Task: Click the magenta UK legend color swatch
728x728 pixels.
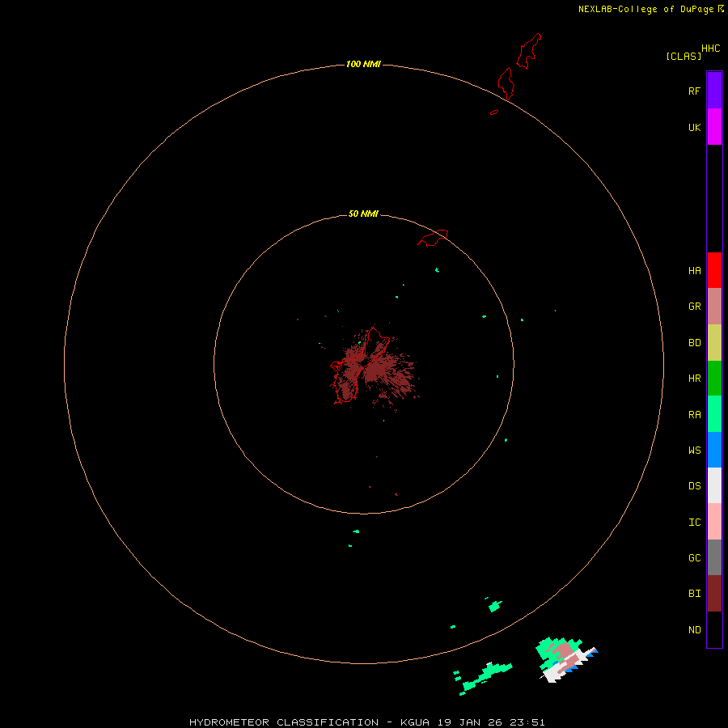Action: [x=714, y=127]
